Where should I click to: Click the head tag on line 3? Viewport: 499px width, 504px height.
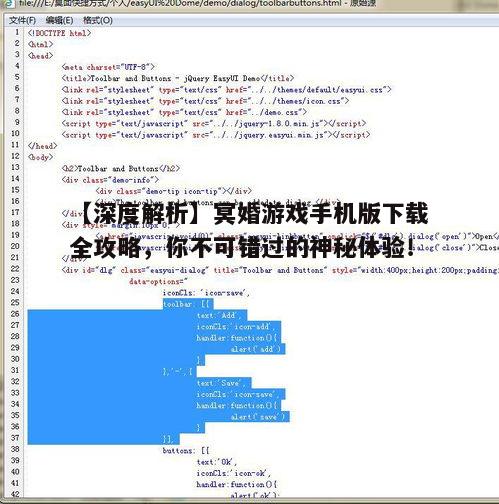coord(40,56)
